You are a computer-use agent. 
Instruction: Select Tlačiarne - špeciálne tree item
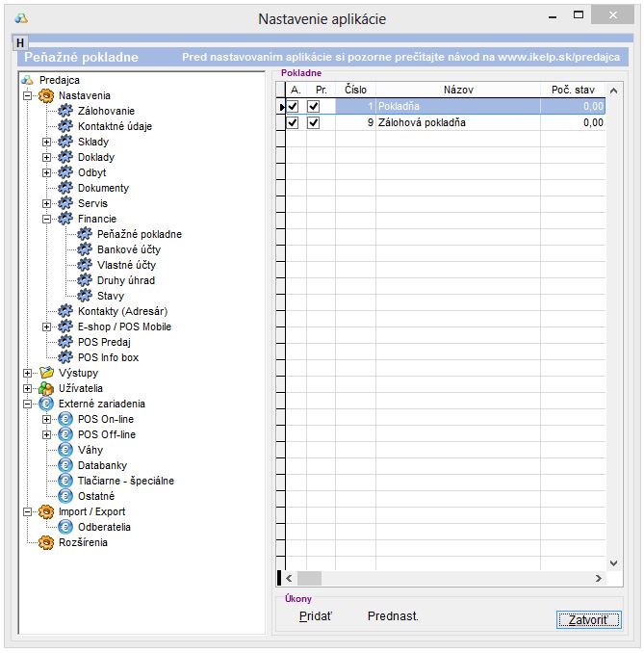point(126,481)
